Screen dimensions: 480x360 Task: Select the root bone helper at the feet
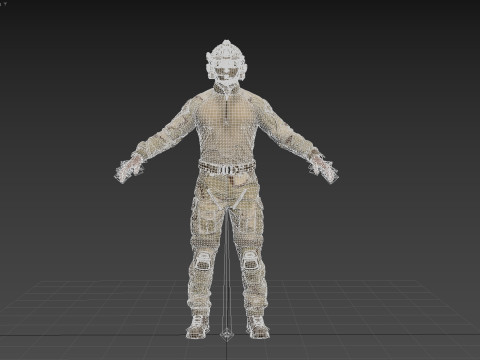point(226,334)
